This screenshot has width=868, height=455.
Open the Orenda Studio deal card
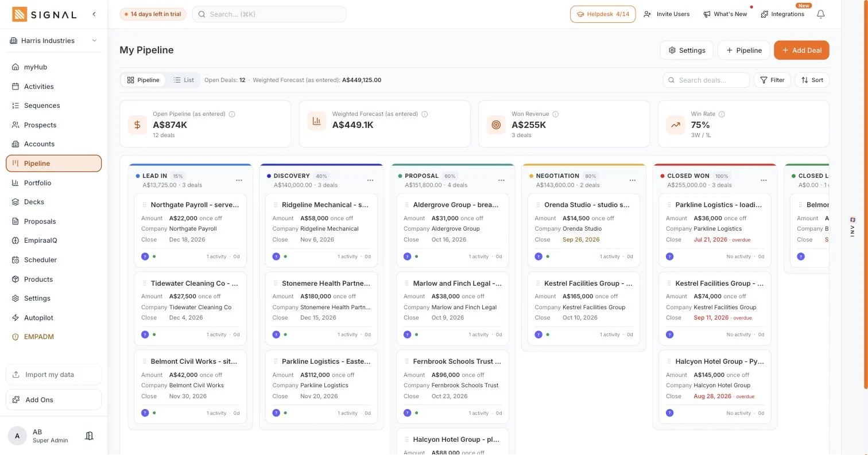pyautogui.click(x=584, y=230)
